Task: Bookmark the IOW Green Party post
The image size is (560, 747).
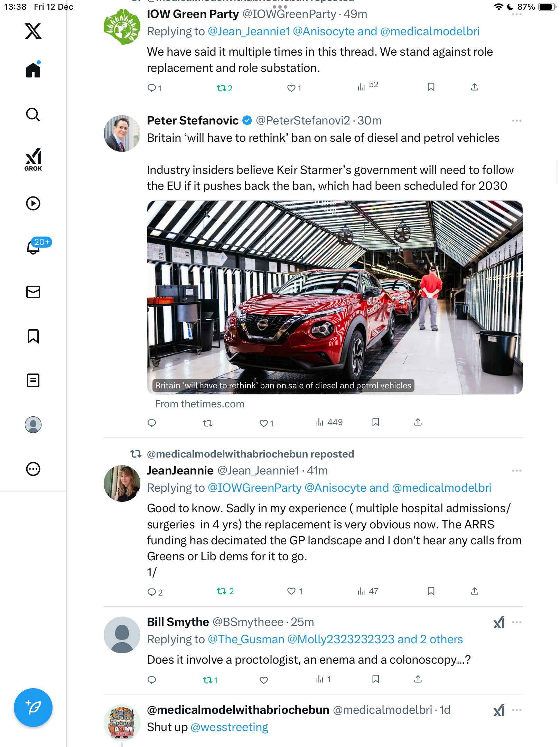Action: (431, 87)
